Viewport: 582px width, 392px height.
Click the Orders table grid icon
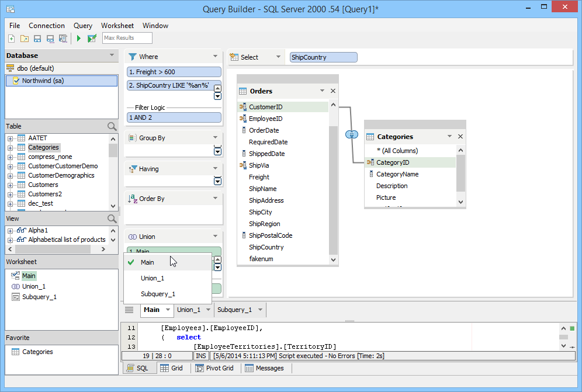pyautogui.click(x=243, y=91)
